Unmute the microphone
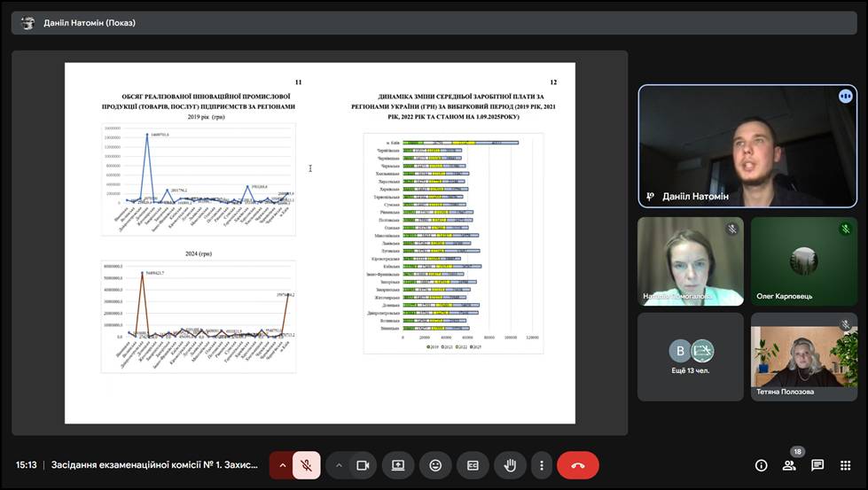The height and width of the screenshot is (490, 868). (x=306, y=465)
